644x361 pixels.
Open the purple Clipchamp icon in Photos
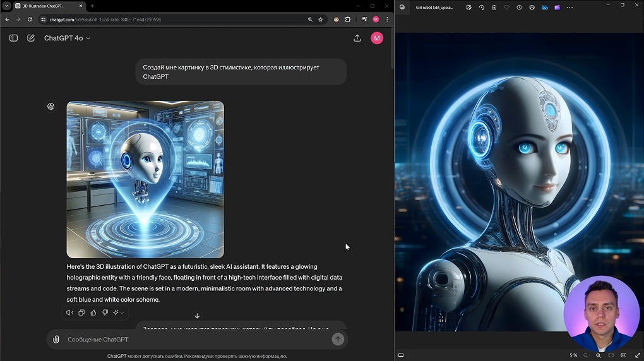tap(558, 8)
